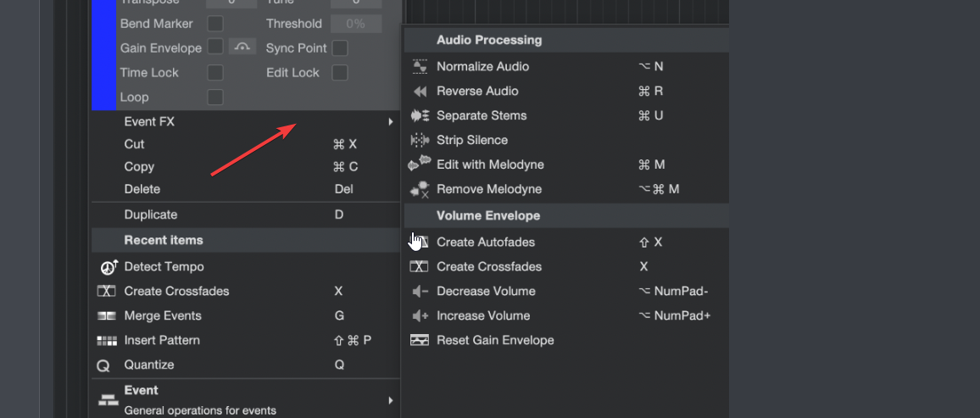Screen dimensions: 980x418
Task: Click the Threshold percentage field
Action: tap(355, 24)
